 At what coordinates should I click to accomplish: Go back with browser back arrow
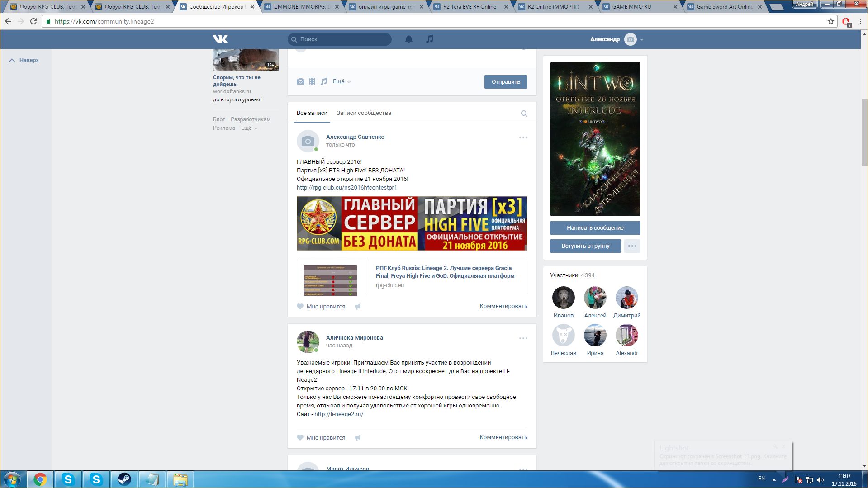(x=8, y=21)
